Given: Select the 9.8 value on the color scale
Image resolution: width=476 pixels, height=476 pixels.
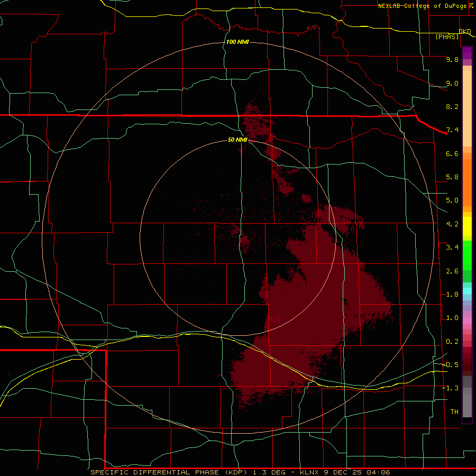Looking at the screenshot, I should click(x=452, y=59).
